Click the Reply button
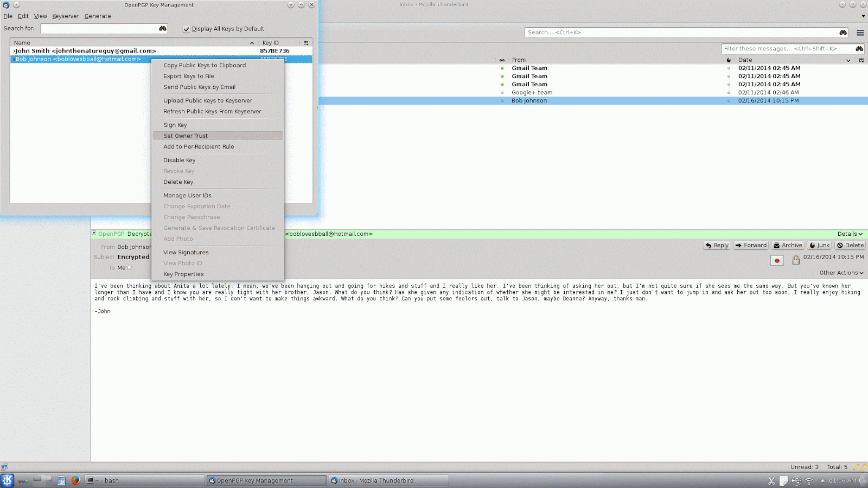868x488 pixels. [717, 246]
